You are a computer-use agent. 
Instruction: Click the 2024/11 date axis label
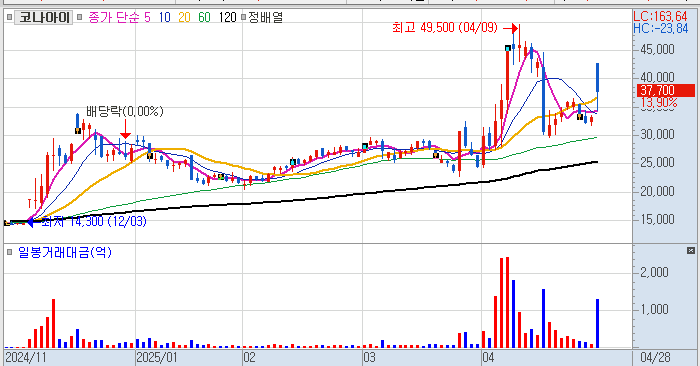coord(26,358)
